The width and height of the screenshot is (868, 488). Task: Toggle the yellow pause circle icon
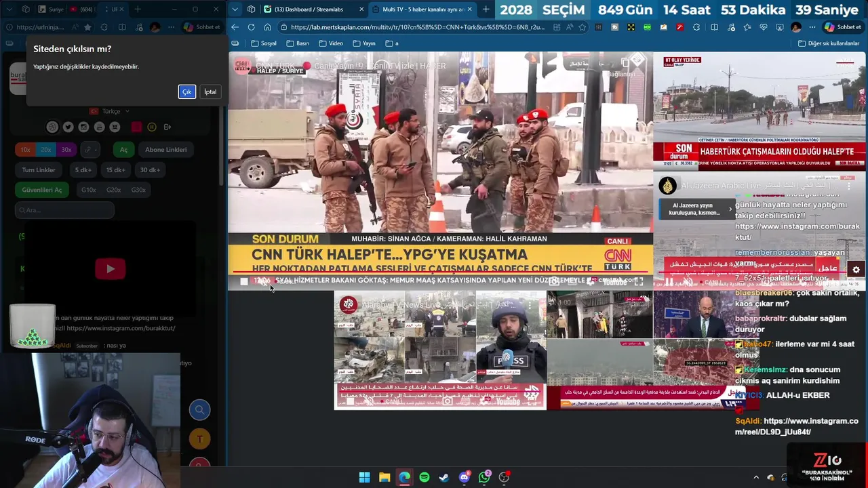[152, 127]
